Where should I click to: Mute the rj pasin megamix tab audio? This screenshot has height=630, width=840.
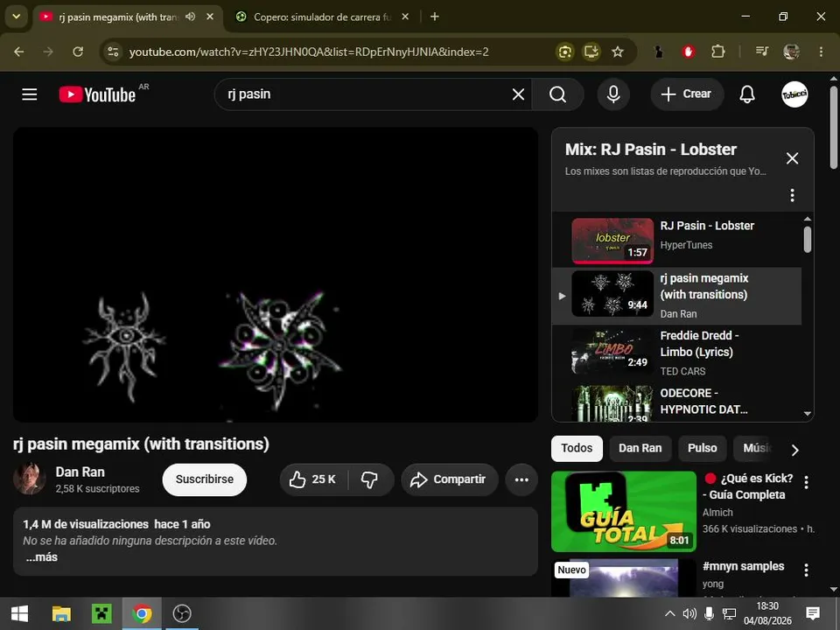(x=190, y=17)
